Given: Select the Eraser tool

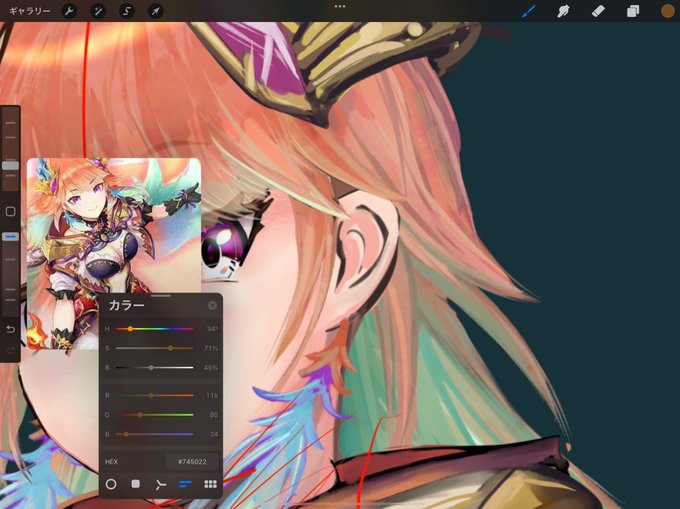Looking at the screenshot, I should 598,11.
